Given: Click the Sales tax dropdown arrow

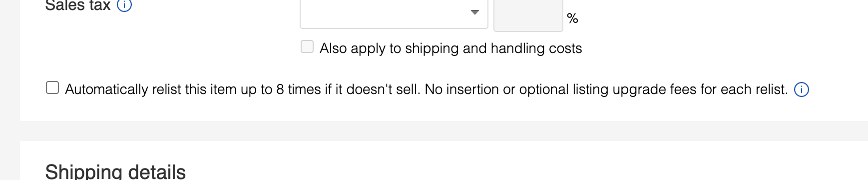Looking at the screenshot, I should 475,12.
